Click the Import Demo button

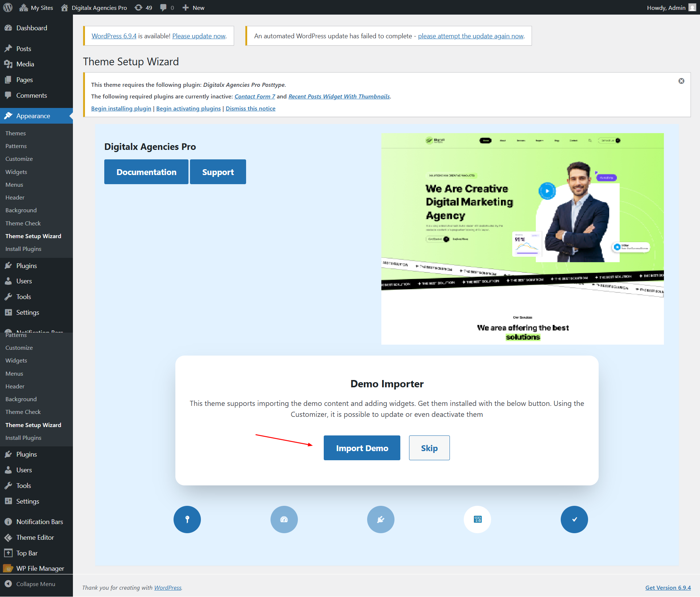(362, 448)
